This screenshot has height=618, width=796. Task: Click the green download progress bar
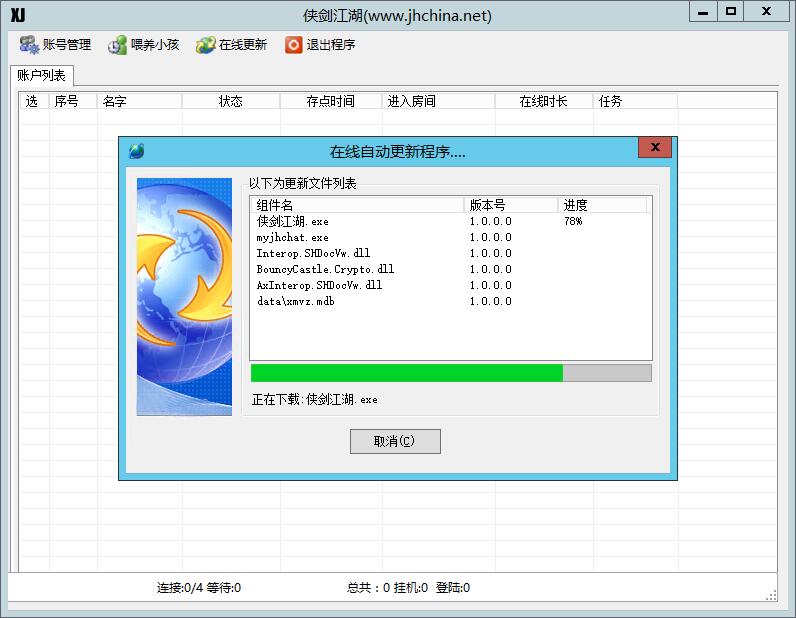pos(451,373)
